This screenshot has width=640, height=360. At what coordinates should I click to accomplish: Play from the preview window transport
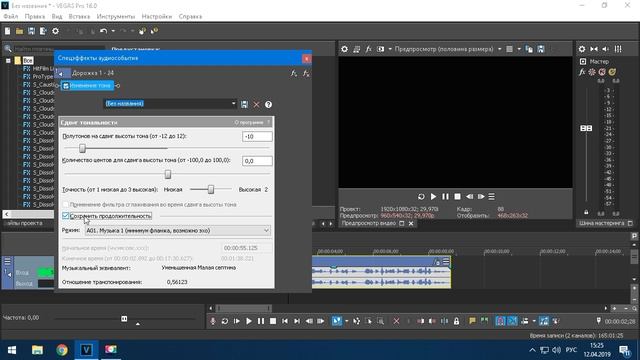[433, 196]
